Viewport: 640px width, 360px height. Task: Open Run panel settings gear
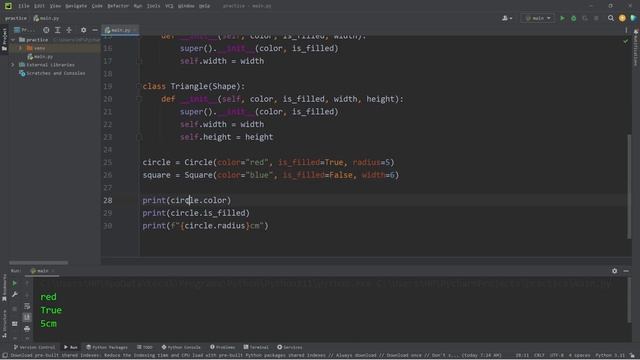point(615,271)
